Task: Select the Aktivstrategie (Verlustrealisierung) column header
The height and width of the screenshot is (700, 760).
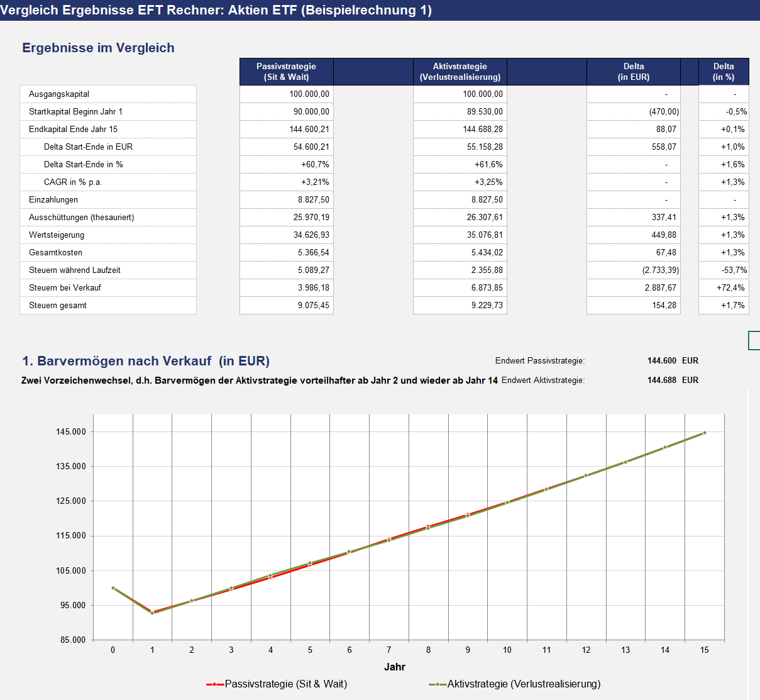Action: [460, 71]
